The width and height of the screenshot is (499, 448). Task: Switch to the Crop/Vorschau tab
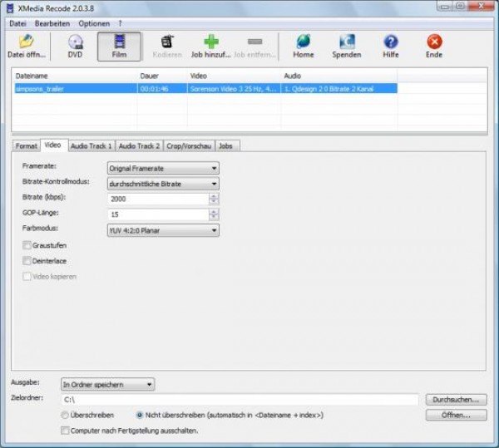point(188,145)
